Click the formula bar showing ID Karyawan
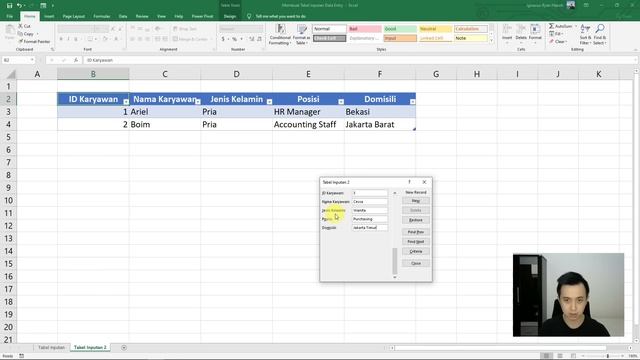The image size is (640, 360). pos(359,60)
